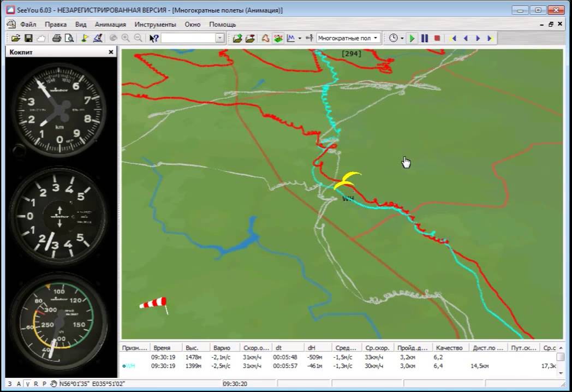Step forward with the right blue arrow

[x=478, y=38]
